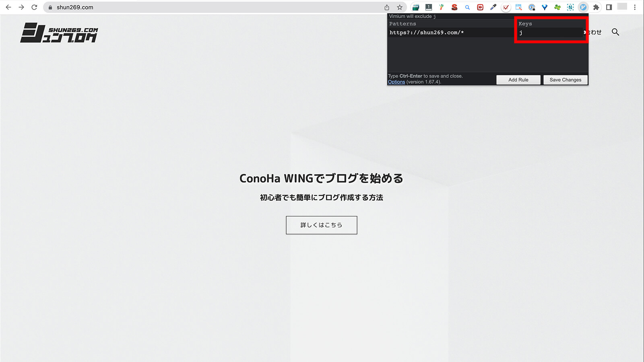
Task: Click the bracketed N extension icon
Action: (570, 7)
